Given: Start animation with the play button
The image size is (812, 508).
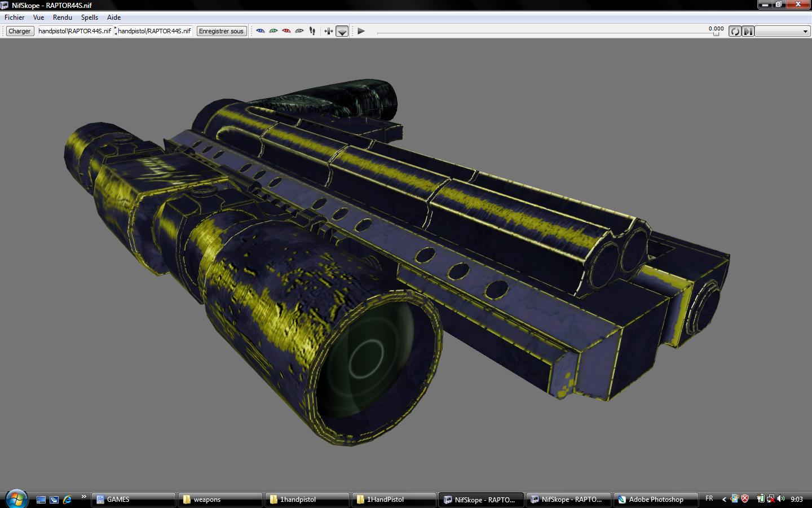Looking at the screenshot, I should click(361, 31).
